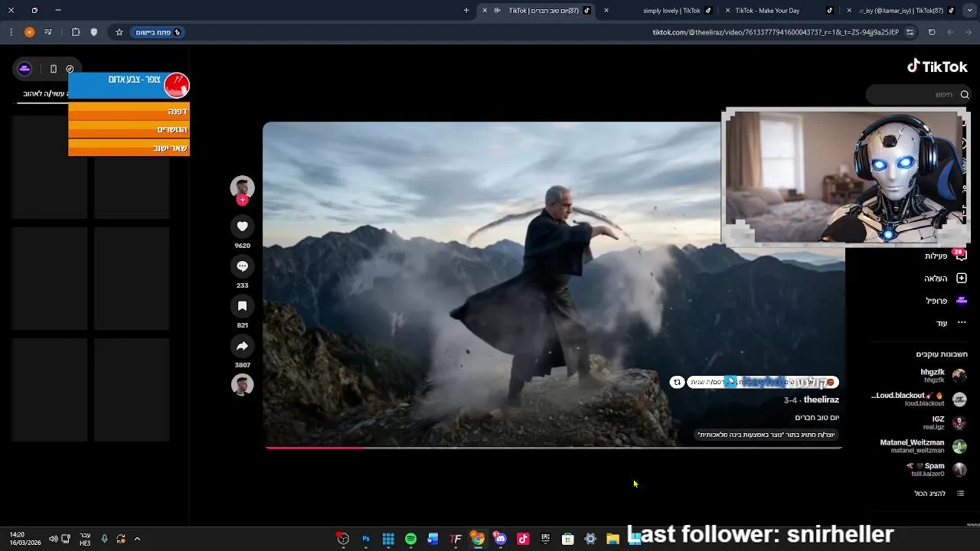Like the video with the heart icon
The width and height of the screenshot is (980, 551).
pyautogui.click(x=242, y=227)
